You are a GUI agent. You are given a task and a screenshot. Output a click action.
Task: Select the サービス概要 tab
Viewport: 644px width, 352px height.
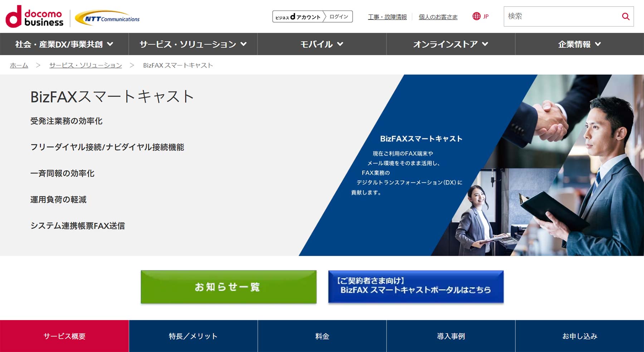tap(64, 336)
